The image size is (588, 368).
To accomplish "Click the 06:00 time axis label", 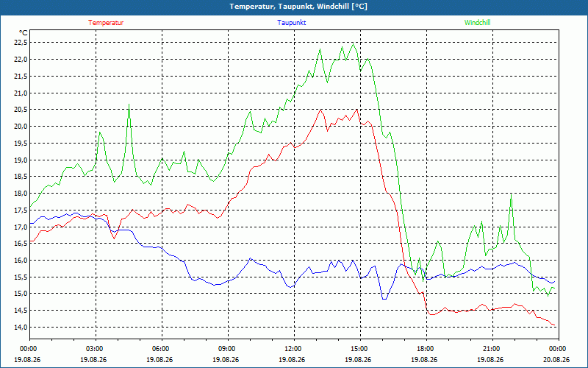I will point(162,349).
